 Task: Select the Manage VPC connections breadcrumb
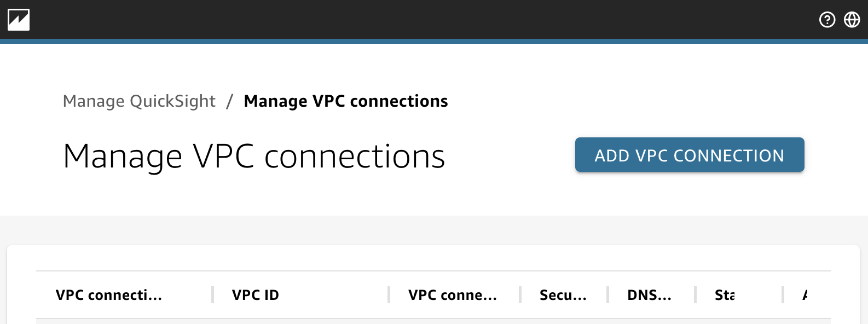345,101
